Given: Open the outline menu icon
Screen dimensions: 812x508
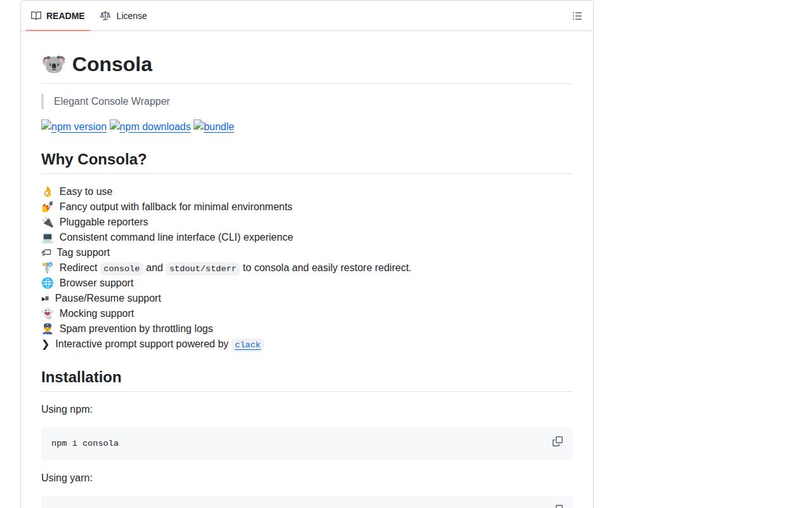Looking at the screenshot, I should tap(577, 16).
